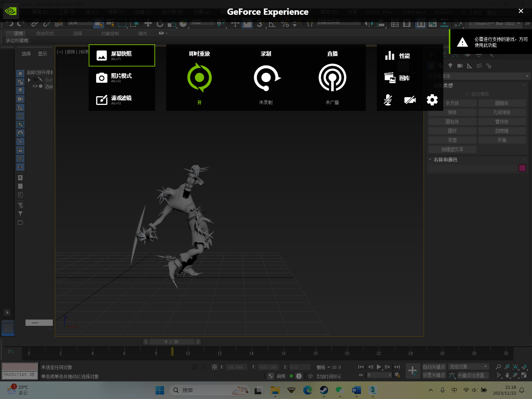The width and height of the screenshot is (532, 399).
Task: Open the 组(G) menu
Action: pos(92,12)
